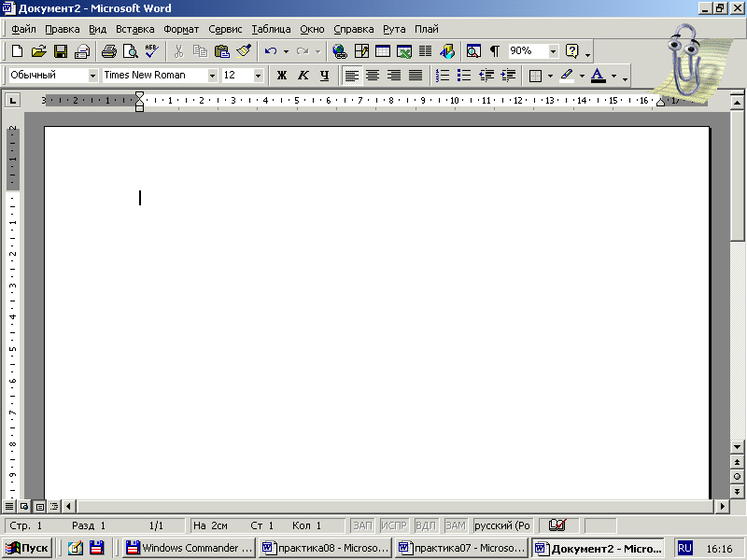Switch to практика07 taskbar button
This screenshot has height=560, width=747.
tap(461, 548)
